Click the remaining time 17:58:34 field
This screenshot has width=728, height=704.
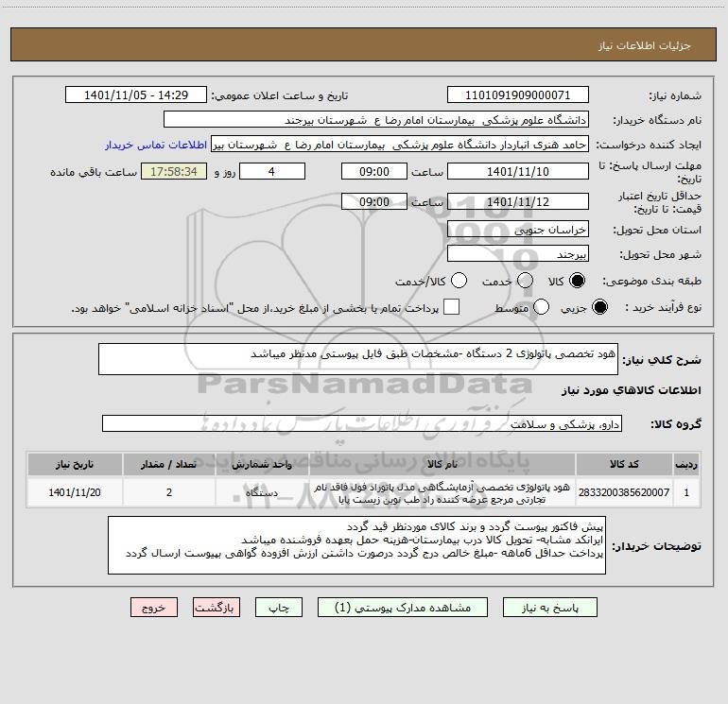click(x=174, y=171)
